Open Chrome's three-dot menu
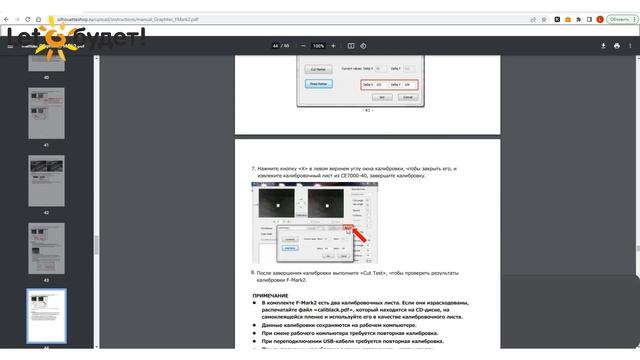 coord(635,19)
